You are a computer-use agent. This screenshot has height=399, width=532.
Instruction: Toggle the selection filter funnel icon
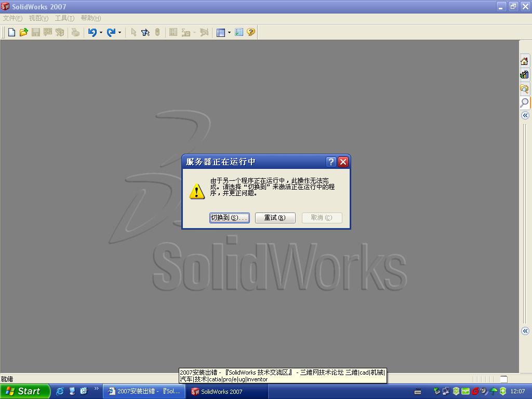(x=145, y=32)
